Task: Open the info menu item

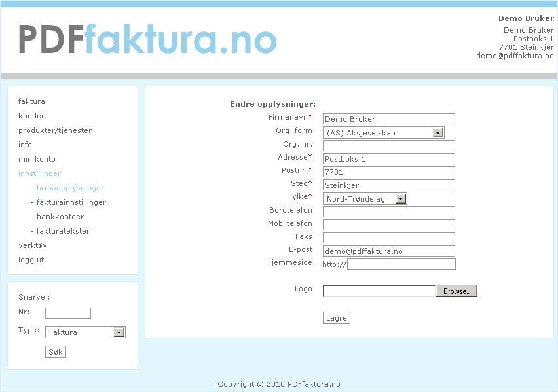Action: [25, 145]
